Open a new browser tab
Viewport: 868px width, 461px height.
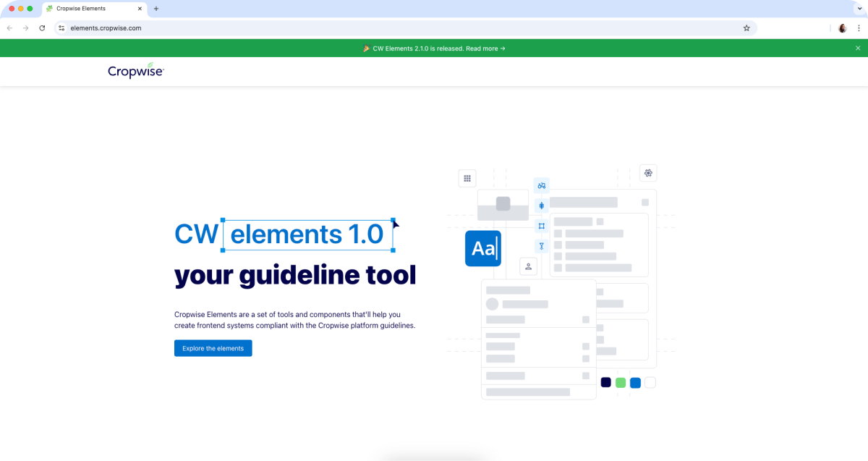click(x=156, y=9)
